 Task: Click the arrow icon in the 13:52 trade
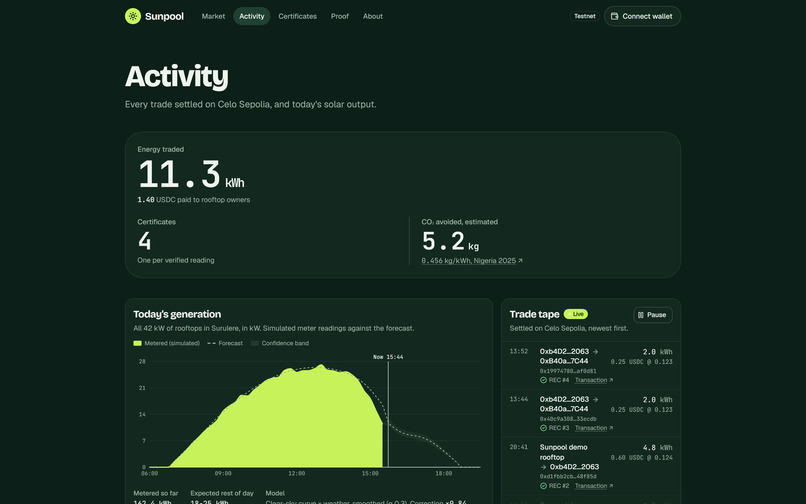point(595,352)
